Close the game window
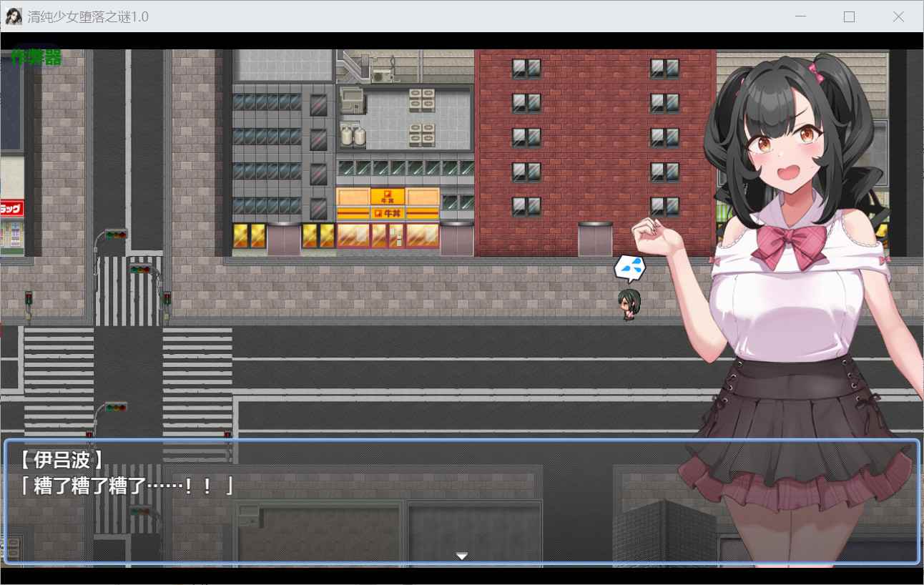This screenshot has height=585, width=924. point(898,16)
